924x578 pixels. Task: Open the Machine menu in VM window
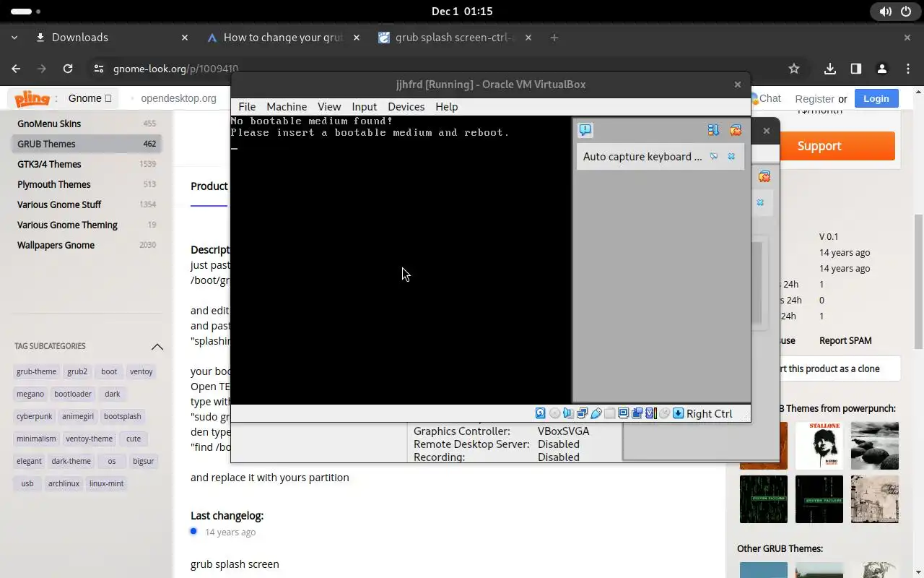click(x=287, y=106)
